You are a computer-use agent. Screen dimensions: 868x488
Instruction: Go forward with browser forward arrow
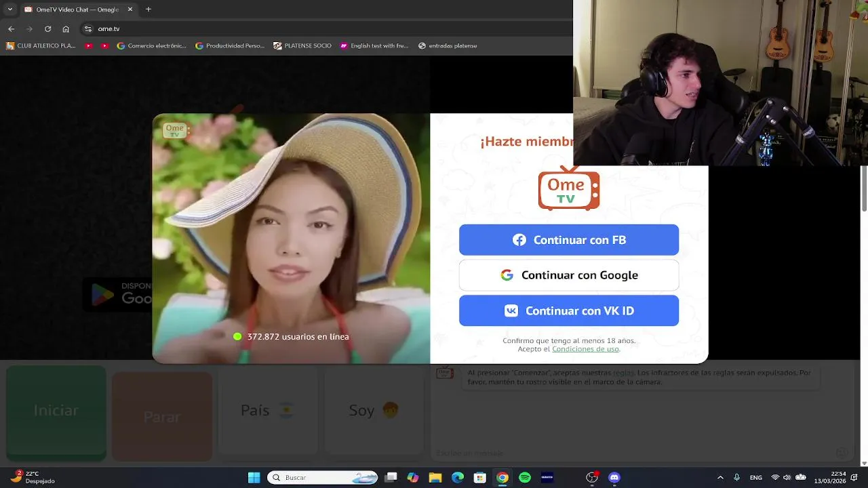click(29, 29)
